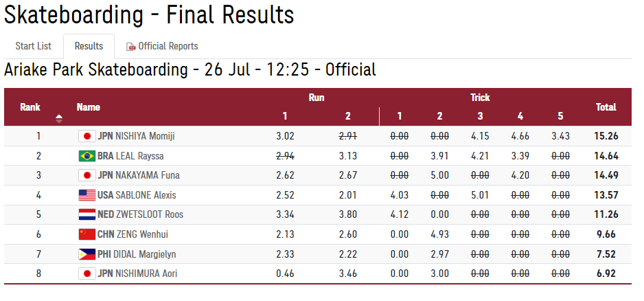Click the Brazil flag beside LEAL Rayssa

point(87,156)
